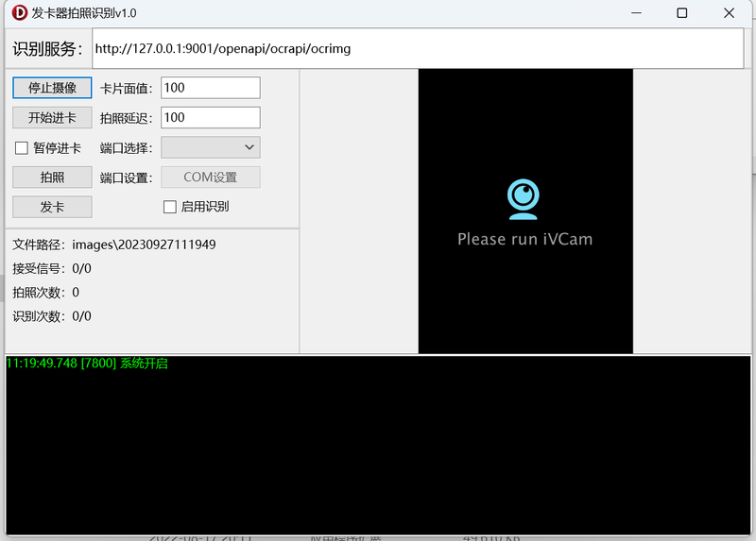
Task: Click window title 发卡器拍照识别v1.0
Action: click(84, 13)
